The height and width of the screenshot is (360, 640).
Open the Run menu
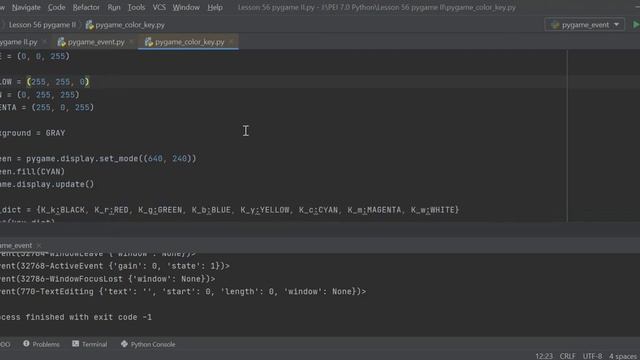[x=114, y=7]
